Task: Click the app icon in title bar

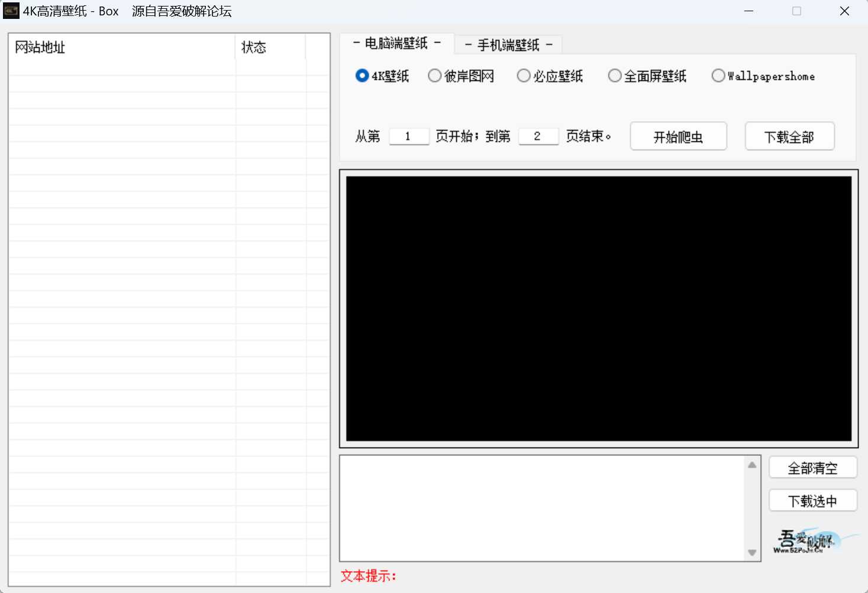Action: [x=11, y=11]
